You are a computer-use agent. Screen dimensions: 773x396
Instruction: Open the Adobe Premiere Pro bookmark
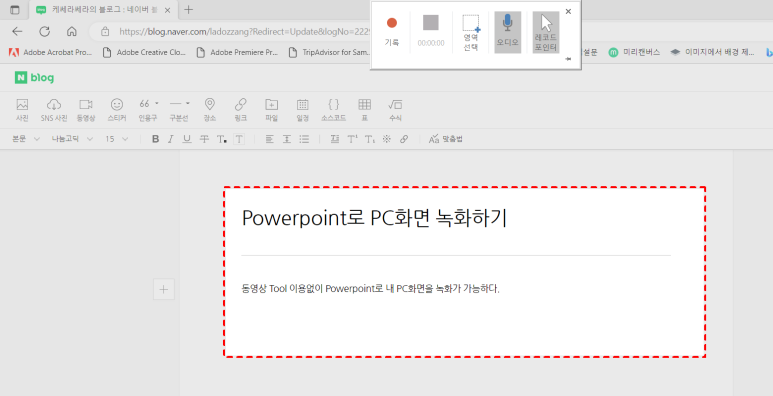(x=237, y=52)
